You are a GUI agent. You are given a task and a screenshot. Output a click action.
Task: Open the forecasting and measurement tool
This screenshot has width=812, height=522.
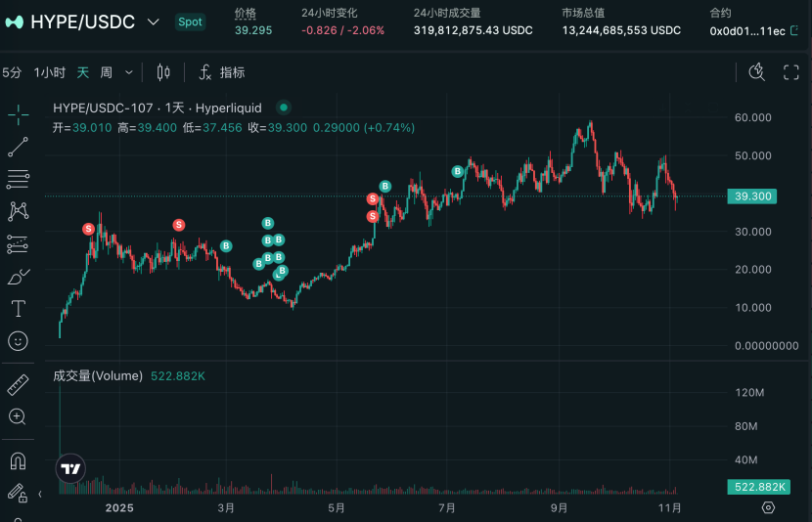[x=19, y=244]
